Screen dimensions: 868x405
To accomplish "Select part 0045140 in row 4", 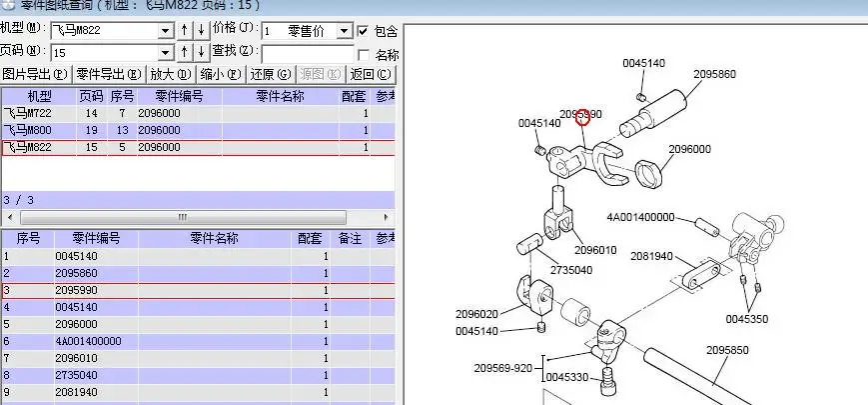I will click(x=198, y=307).
